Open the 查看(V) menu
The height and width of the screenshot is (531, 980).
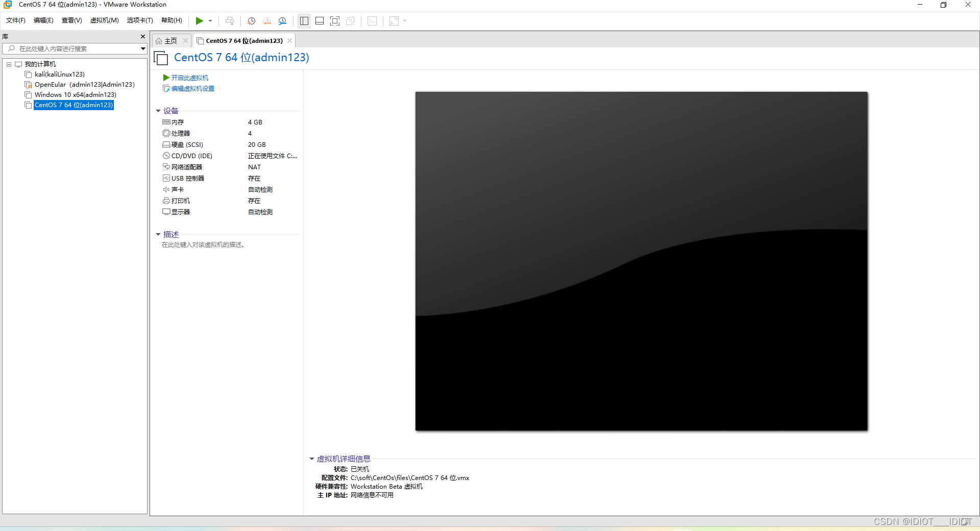click(x=72, y=20)
